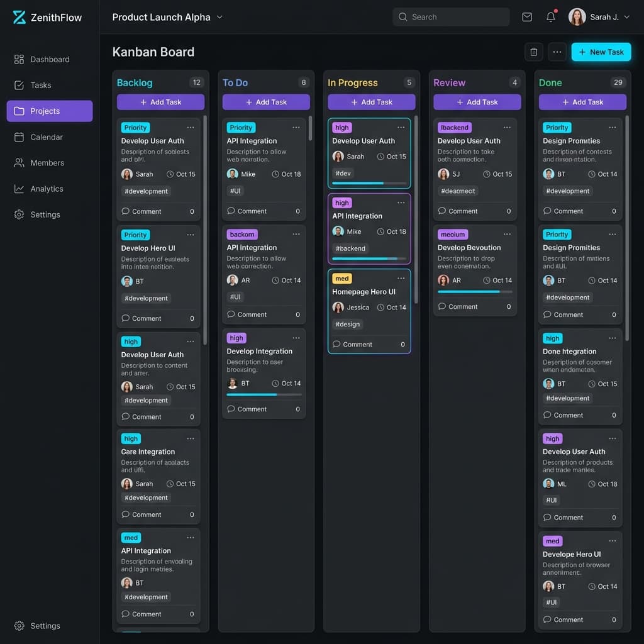Viewport: 644px width, 644px height.
Task: Open menu on To Do Develop Integration card
Action: click(296, 338)
